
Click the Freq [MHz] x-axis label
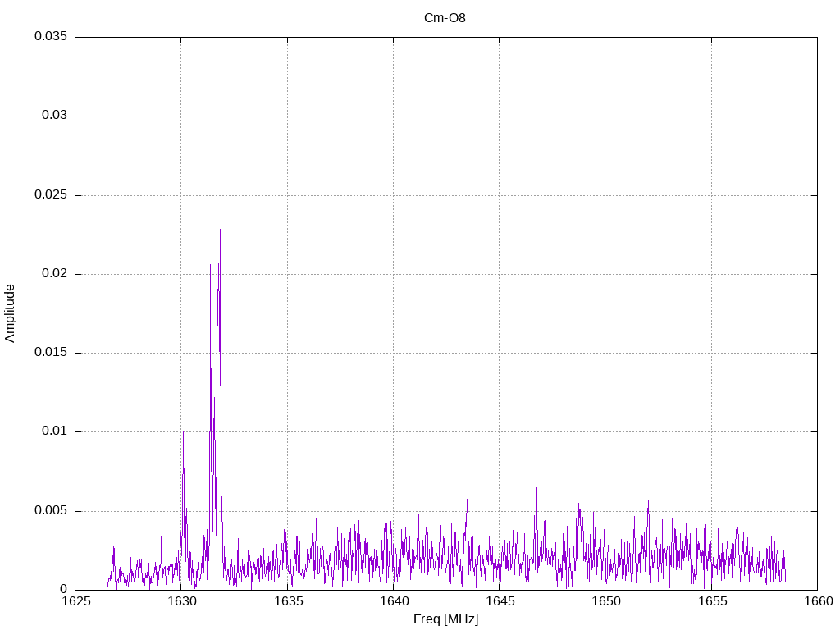click(x=445, y=619)
